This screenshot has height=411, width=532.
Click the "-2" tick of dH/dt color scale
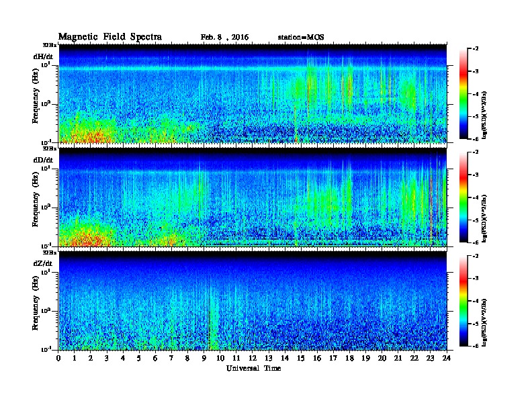pos(476,49)
